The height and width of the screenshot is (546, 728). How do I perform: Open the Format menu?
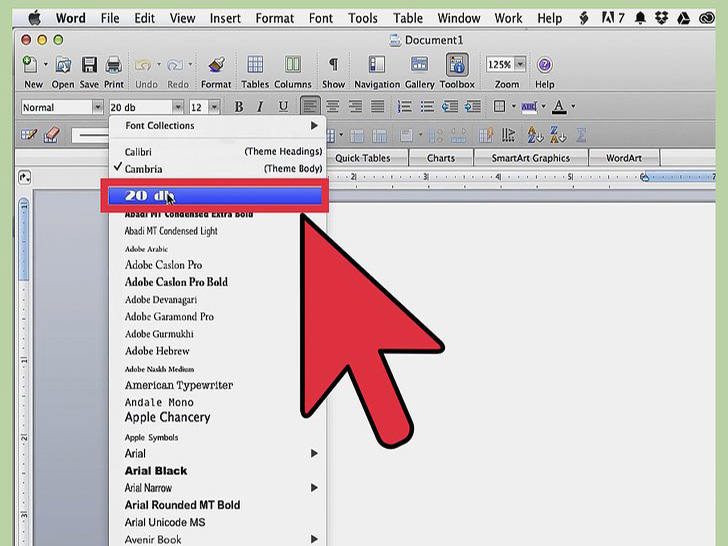(x=274, y=18)
